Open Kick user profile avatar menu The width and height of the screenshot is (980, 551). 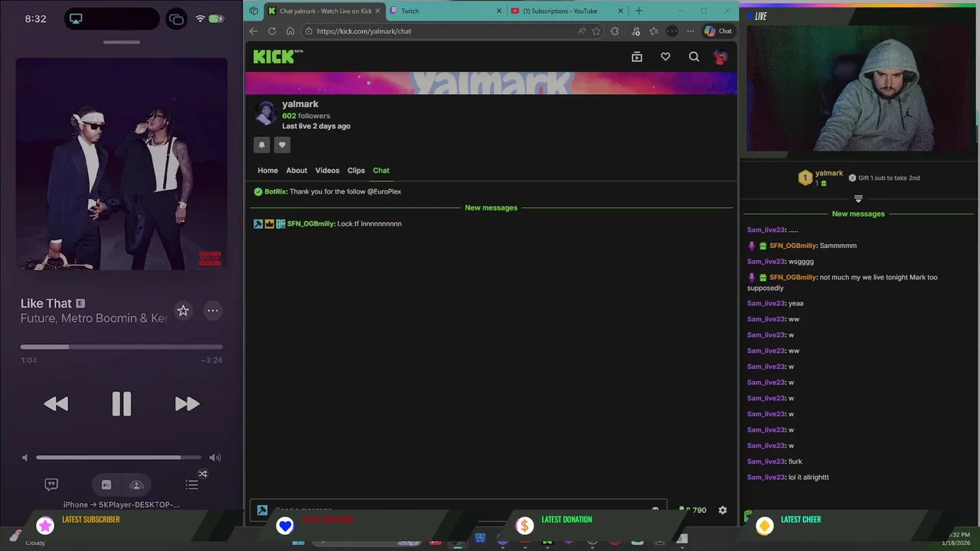click(x=720, y=57)
